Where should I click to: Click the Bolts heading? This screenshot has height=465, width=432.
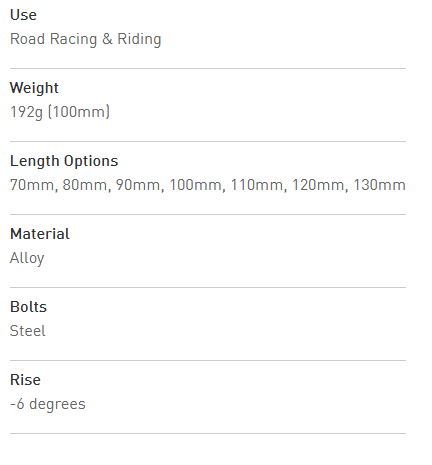coord(28,307)
